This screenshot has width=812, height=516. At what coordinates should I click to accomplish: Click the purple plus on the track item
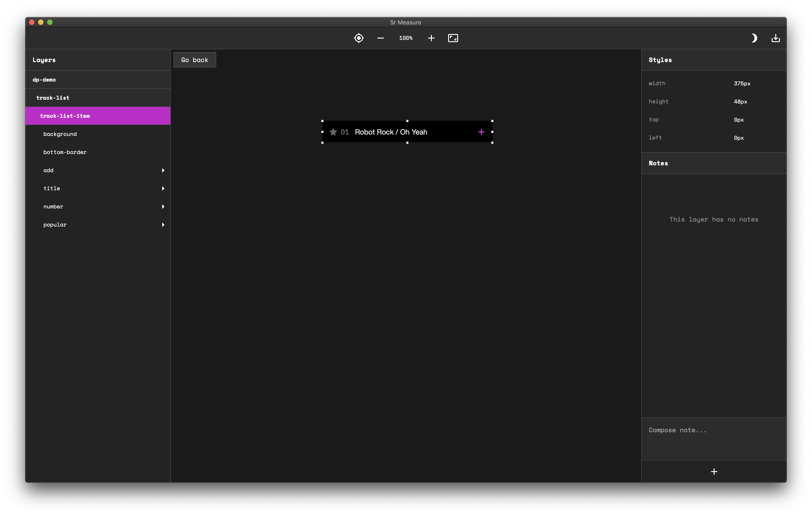(x=481, y=132)
